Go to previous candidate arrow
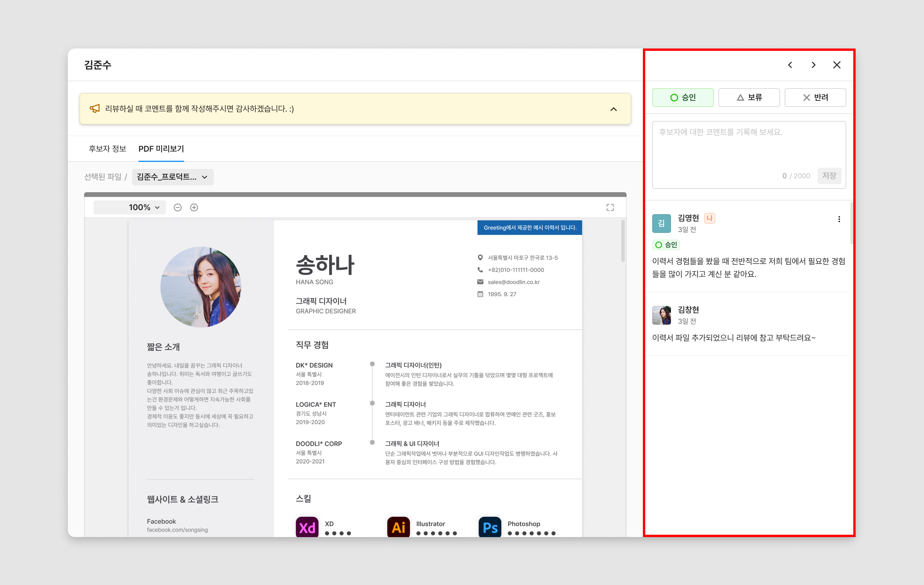The width and height of the screenshot is (924, 585). coord(790,65)
